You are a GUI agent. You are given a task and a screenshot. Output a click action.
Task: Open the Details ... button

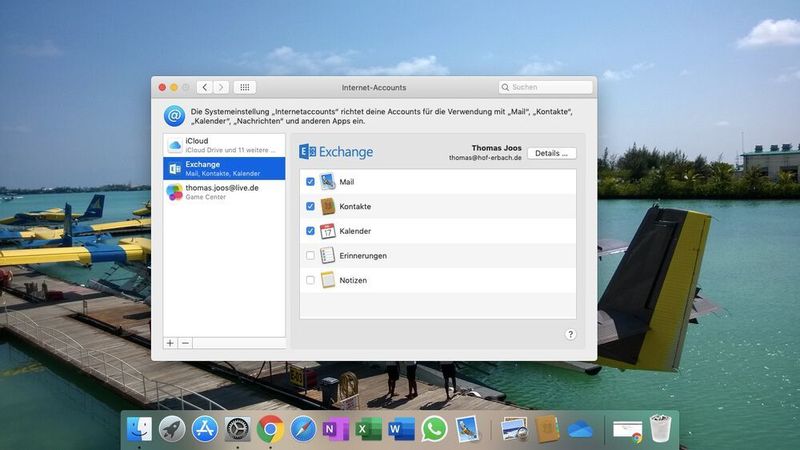(552, 153)
